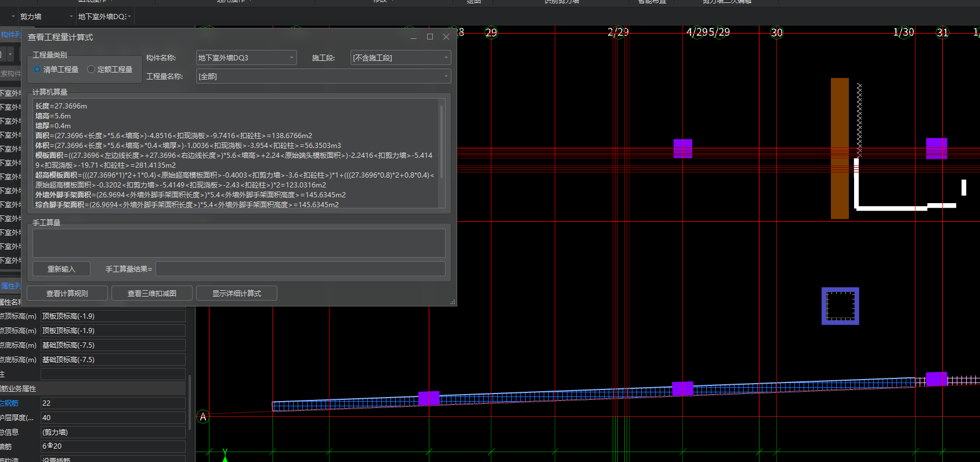Switch to the 构件列表 tab
Viewport: 980px width, 462px height.
(x=10, y=35)
